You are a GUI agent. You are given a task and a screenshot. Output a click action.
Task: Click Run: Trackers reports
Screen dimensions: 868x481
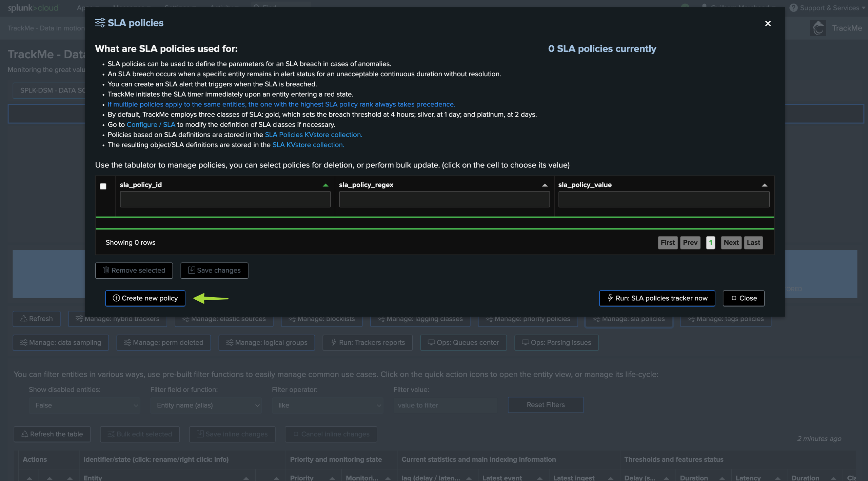(x=368, y=343)
